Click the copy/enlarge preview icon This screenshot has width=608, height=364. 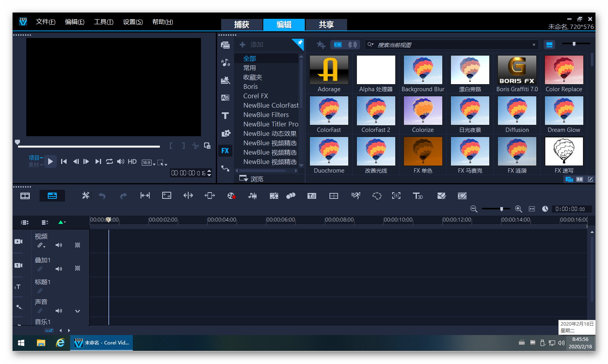coord(207,146)
